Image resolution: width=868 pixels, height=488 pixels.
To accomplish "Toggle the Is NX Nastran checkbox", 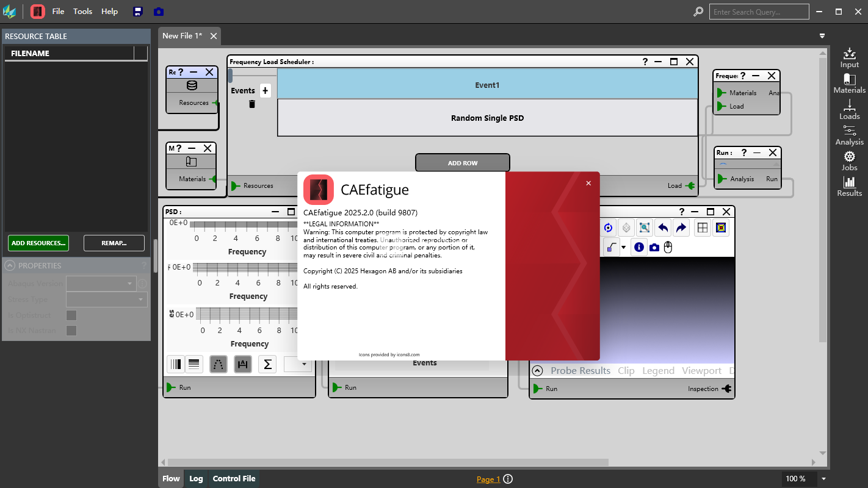I will (71, 331).
